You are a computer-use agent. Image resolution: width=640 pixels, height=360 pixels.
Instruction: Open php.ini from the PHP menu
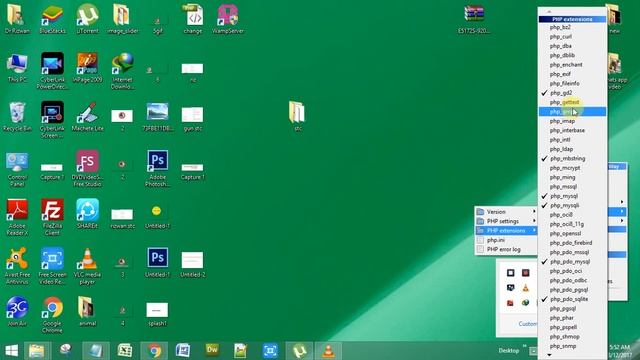pyautogui.click(x=506, y=240)
